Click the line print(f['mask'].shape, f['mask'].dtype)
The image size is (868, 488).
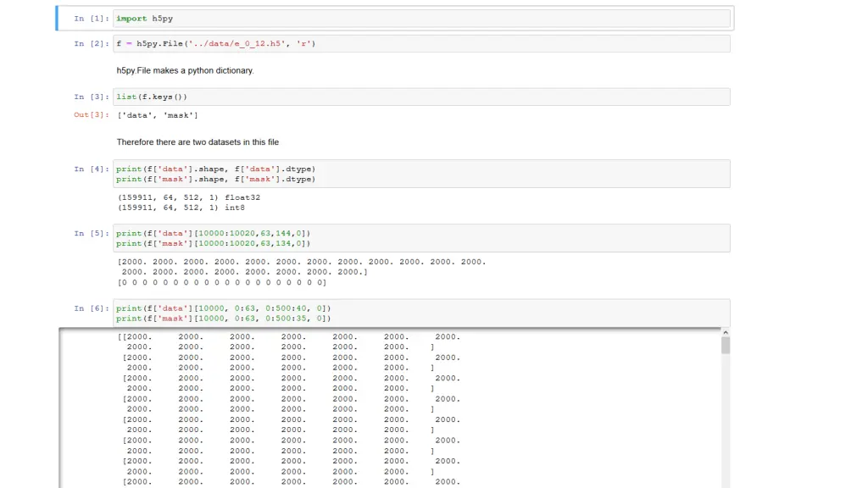point(216,180)
